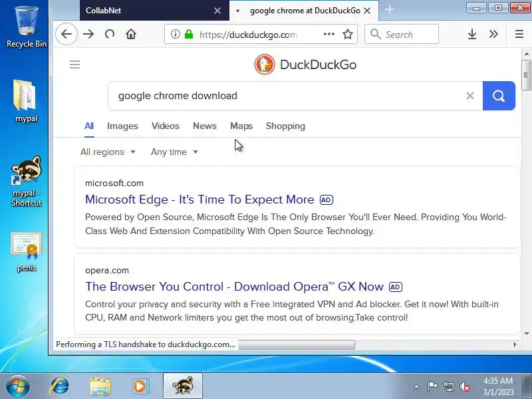Click the horizontal scrollbar right arrow
532x399 pixels.
point(515,344)
